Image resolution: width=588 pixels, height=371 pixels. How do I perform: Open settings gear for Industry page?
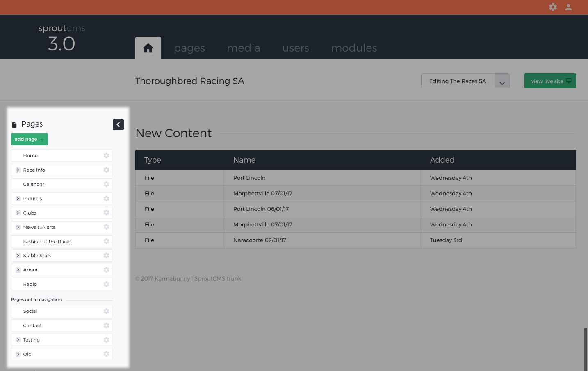pyautogui.click(x=106, y=199)
